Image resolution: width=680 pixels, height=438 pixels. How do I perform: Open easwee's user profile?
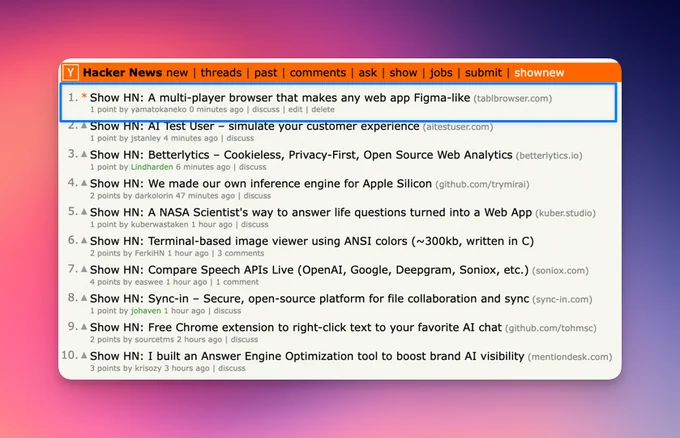(149, 282)
